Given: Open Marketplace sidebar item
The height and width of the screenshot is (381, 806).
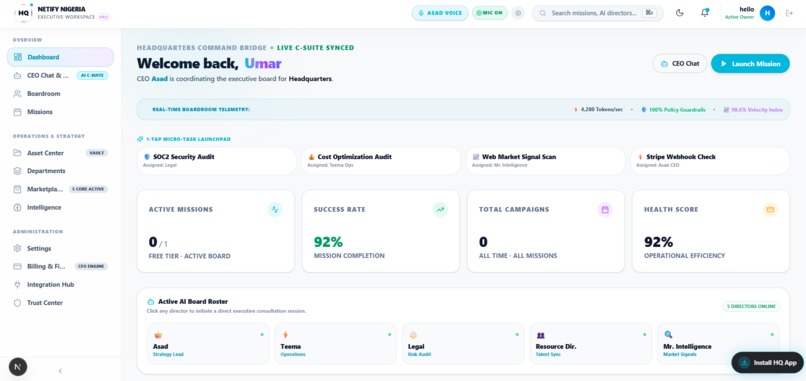Looking at the screenshot, I should [x=60, y=189].
